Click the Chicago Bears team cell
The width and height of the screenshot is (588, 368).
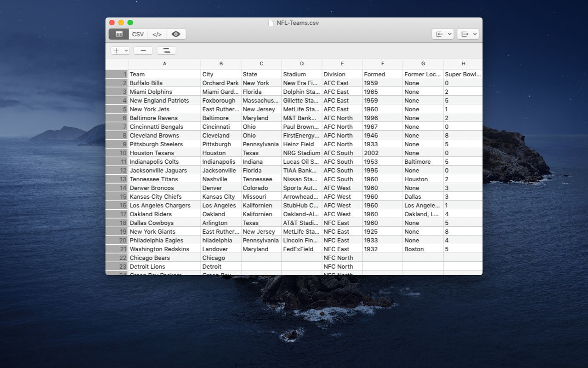point(164,258)
